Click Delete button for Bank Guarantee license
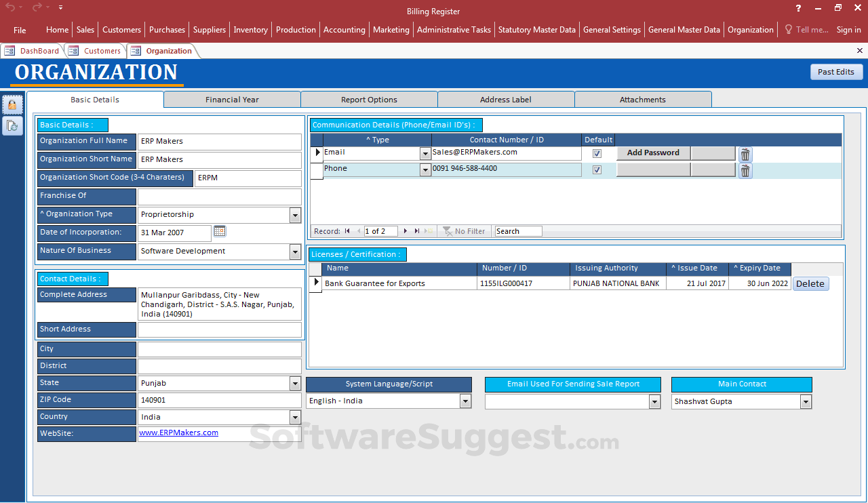The width and height of the screenshot is (868, 503). [810, 284]
